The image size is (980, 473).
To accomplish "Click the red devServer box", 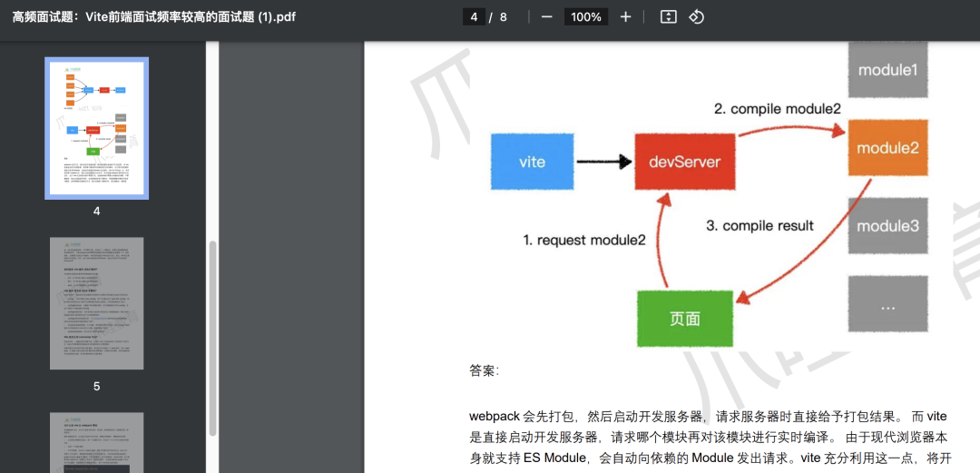I will (x=684, y=162).
